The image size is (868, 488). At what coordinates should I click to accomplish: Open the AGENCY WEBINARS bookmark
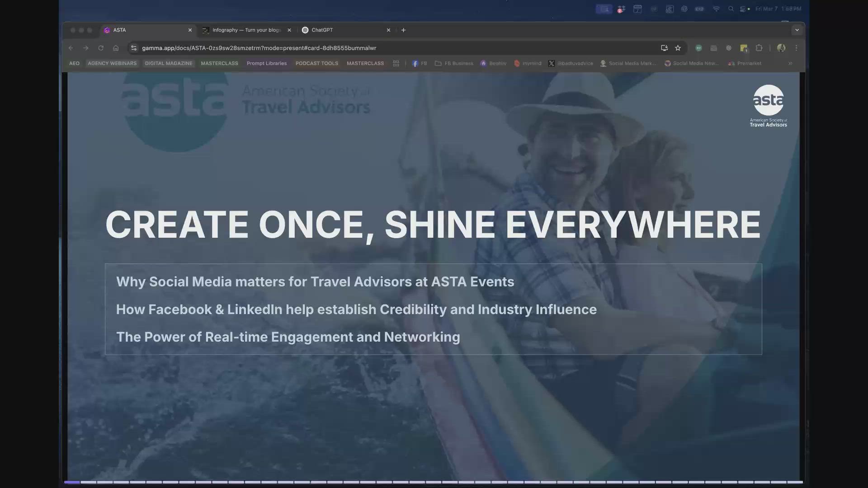pos(112,63)
